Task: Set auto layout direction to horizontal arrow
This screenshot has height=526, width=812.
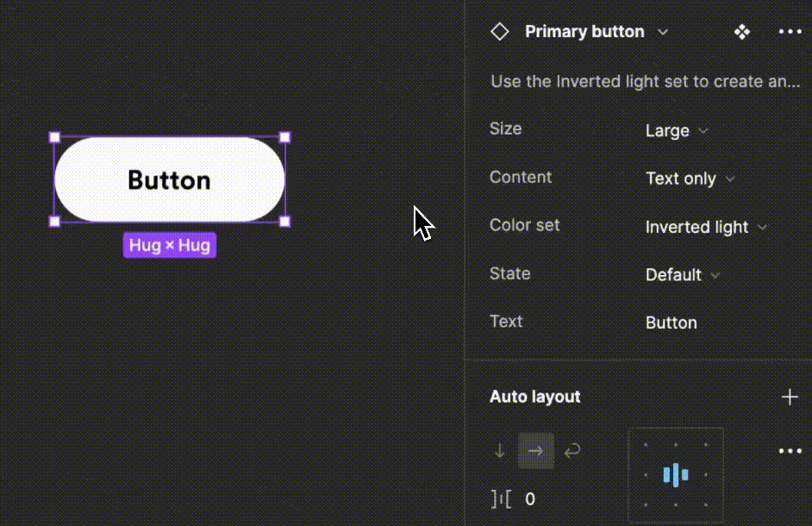Action: click(536, 451)
